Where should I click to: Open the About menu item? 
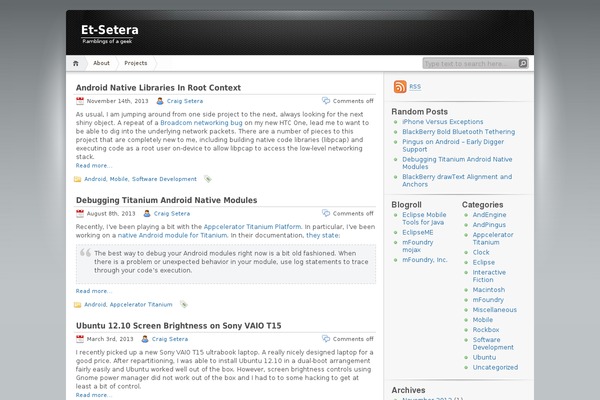[101, 63]
